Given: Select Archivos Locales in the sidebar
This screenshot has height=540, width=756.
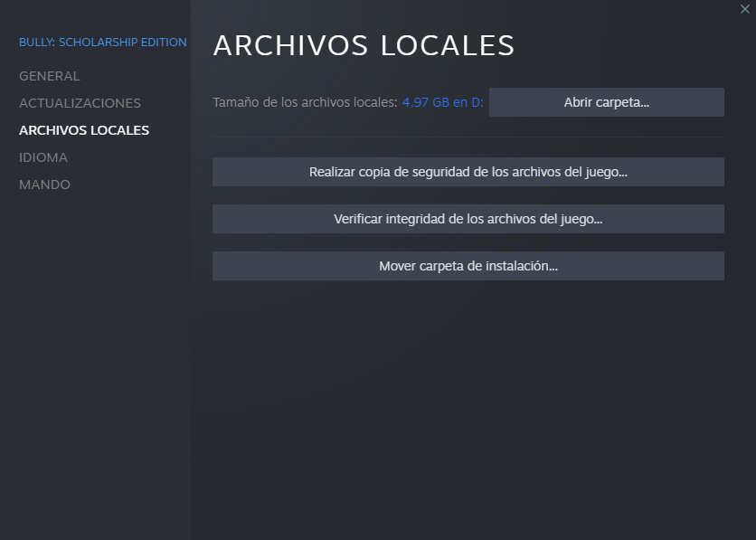Looking at the screenshot, I should click(x=84, y=130).
